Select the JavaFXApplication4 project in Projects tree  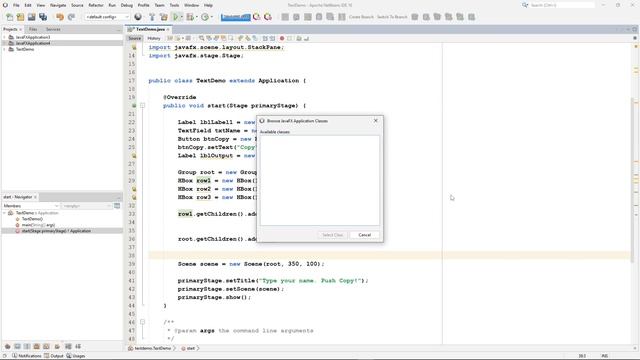click(33, 43)
